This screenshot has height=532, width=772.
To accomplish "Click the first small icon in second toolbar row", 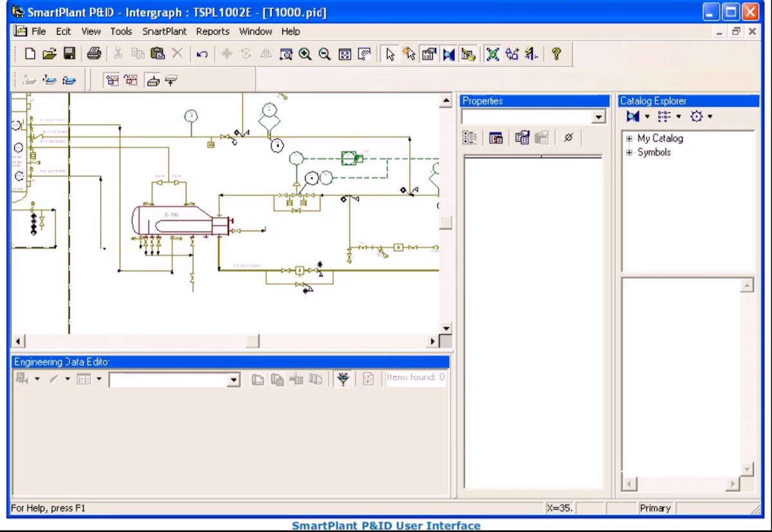I will pos(30,80).
